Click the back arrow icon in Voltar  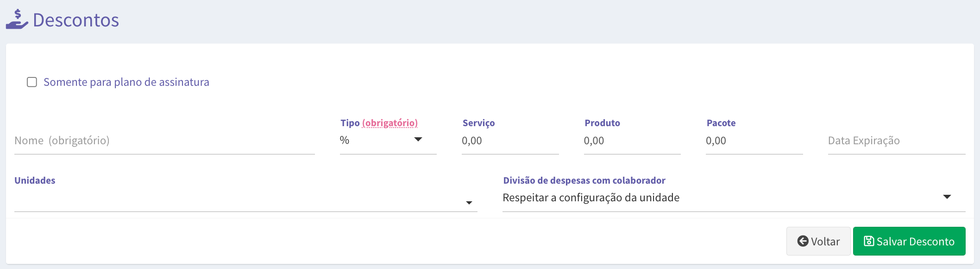[x=803, y=241]
